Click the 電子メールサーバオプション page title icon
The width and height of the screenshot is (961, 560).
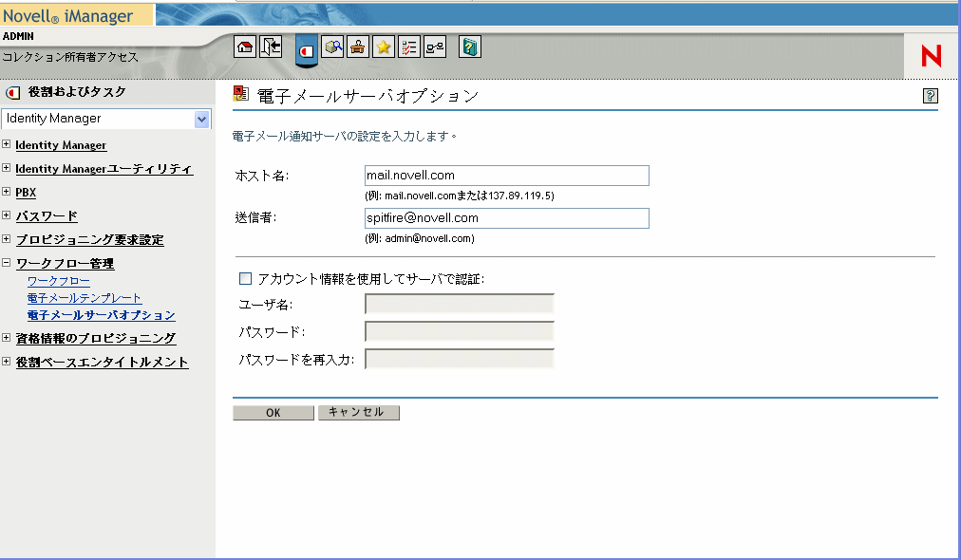click(x=241, y=93)
